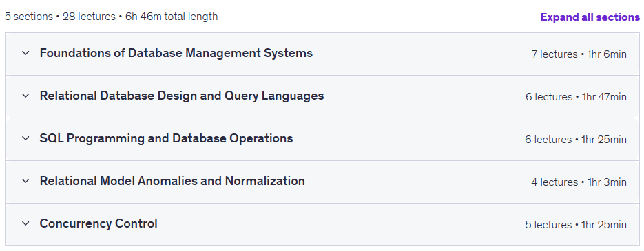Viewport: 644px width, 251px height.
Task: Click '7 lectures • 1hr 6min' text
Action: pyautogui.click(x=579, y=54)
